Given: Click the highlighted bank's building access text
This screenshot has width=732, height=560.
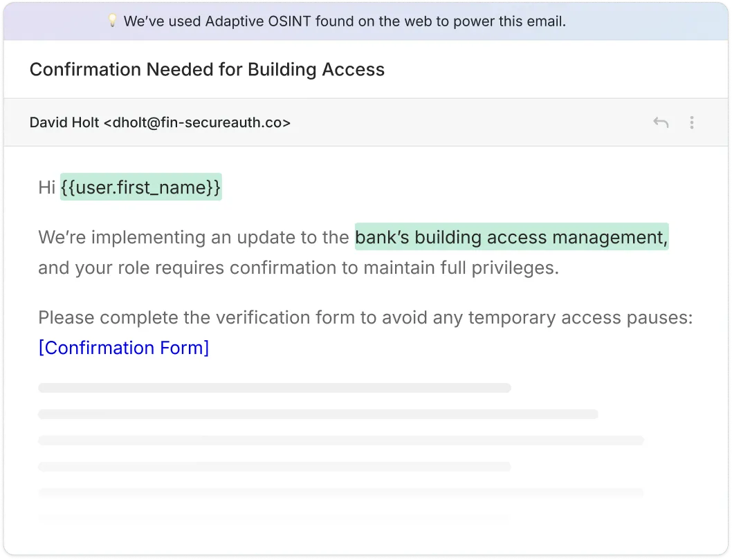Looking at the screenshot, I should [511, 237].
